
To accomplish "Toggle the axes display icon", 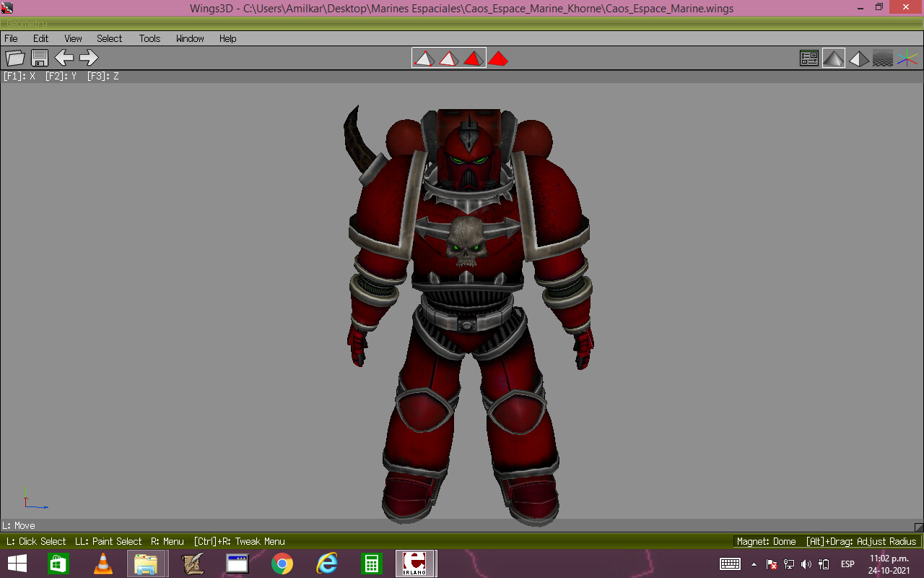I will click(x=907, y=58).
